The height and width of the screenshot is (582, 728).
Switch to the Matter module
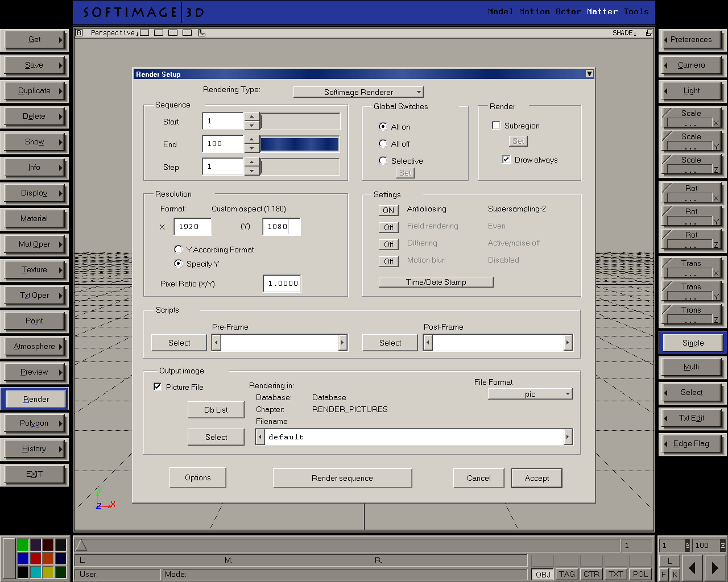(602, 11)
